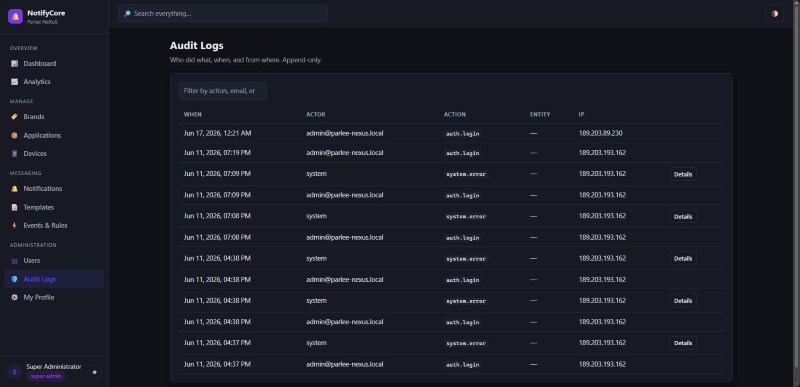Open the Users administration page

(54, 261)
